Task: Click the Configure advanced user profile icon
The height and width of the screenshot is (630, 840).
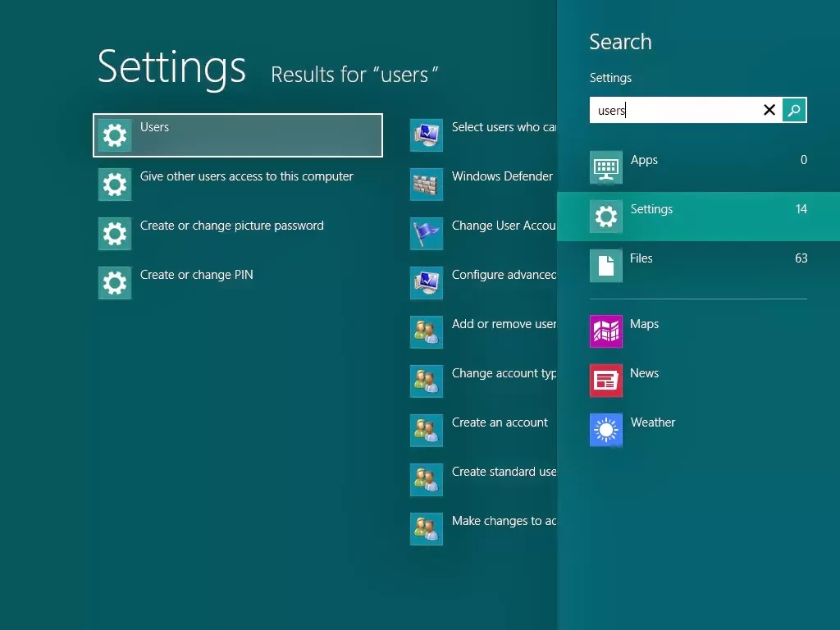Action: (x=427, y=282)
